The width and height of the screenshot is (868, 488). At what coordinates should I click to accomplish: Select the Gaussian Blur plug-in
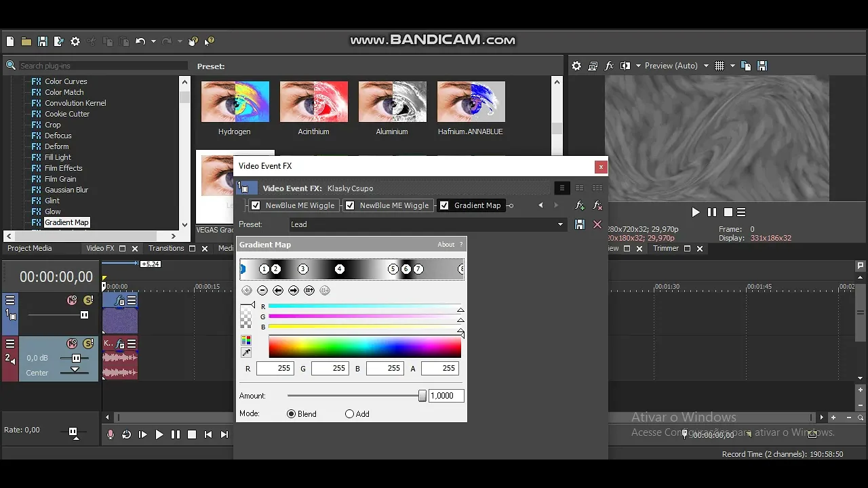coord(66,190)
